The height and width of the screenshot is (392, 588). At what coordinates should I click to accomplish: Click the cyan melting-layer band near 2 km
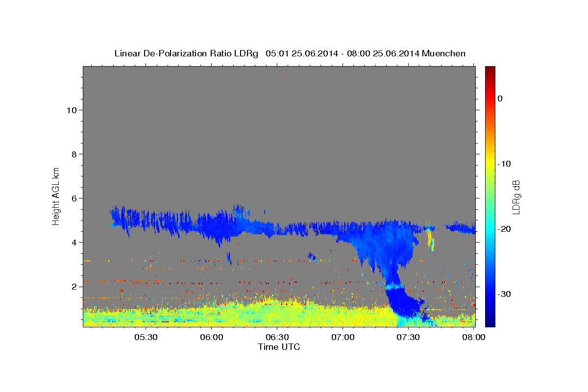tap(393, 286)
